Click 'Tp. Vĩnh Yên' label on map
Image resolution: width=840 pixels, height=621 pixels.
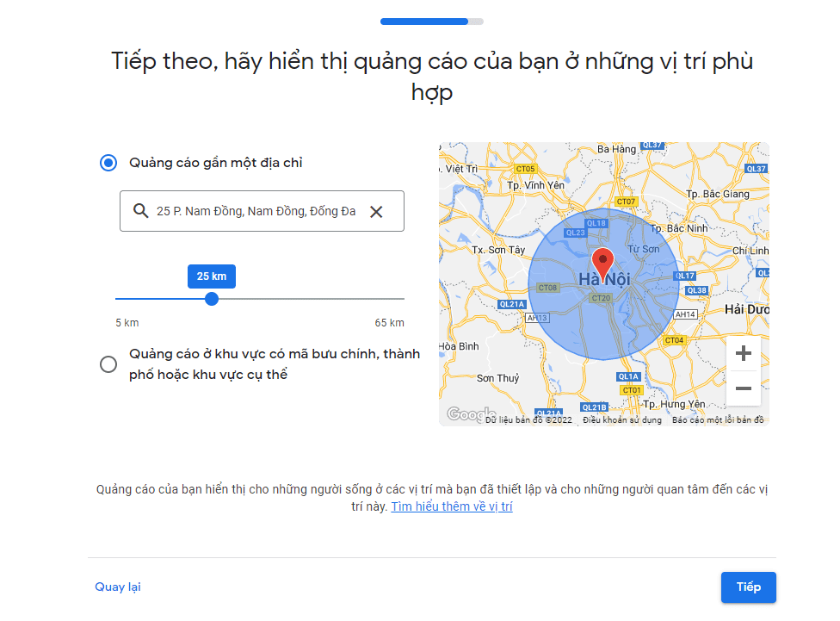pyautogui.click(x=535, y=185)
